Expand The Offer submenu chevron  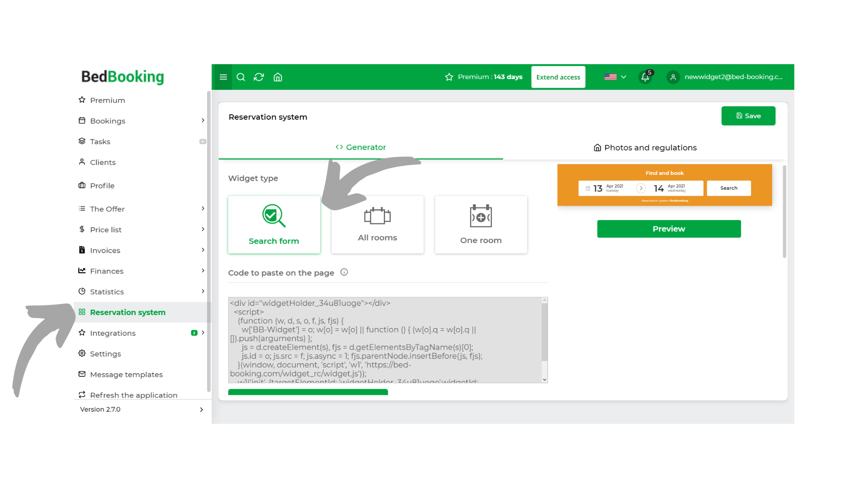pos(203,209)
